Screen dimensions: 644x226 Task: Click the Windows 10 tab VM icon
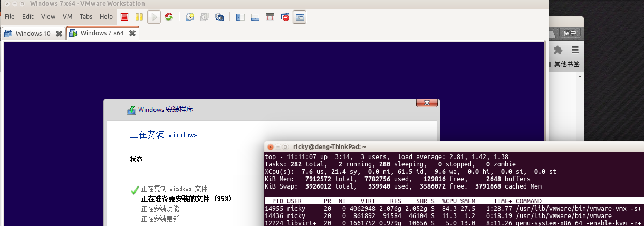click(x=8, y=34)
